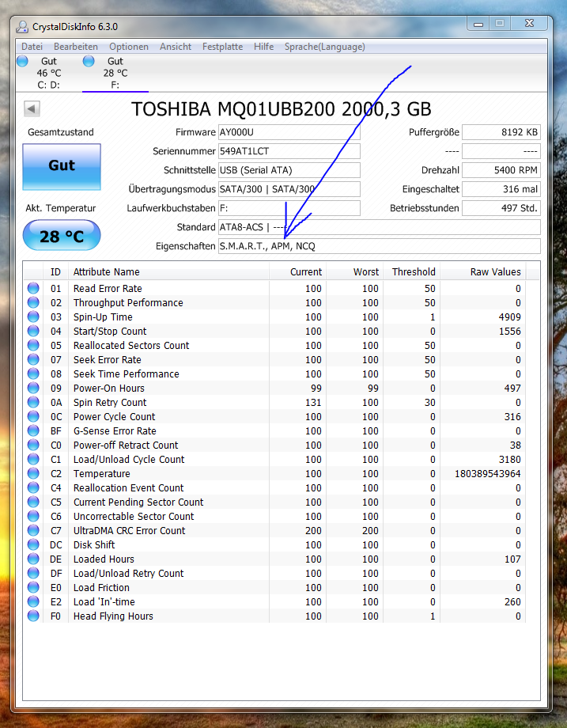Open the Hilfe menu
This screenshot has height=728, width=567.
[263, 47]
